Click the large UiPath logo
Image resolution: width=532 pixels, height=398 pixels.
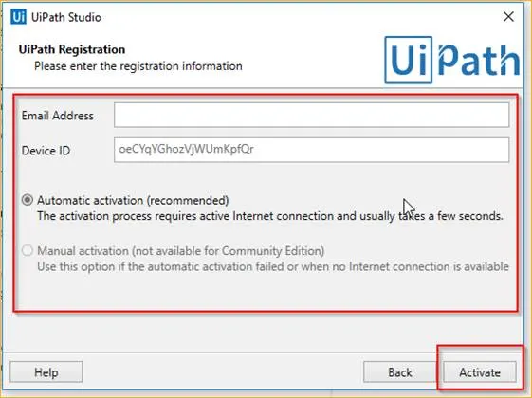pyautogui.click(x=452, y=60)
